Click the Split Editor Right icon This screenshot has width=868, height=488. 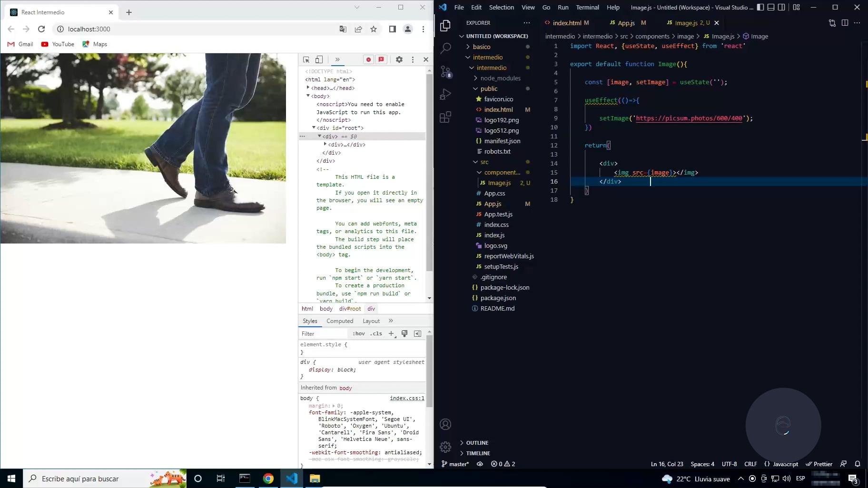(845, 23)
